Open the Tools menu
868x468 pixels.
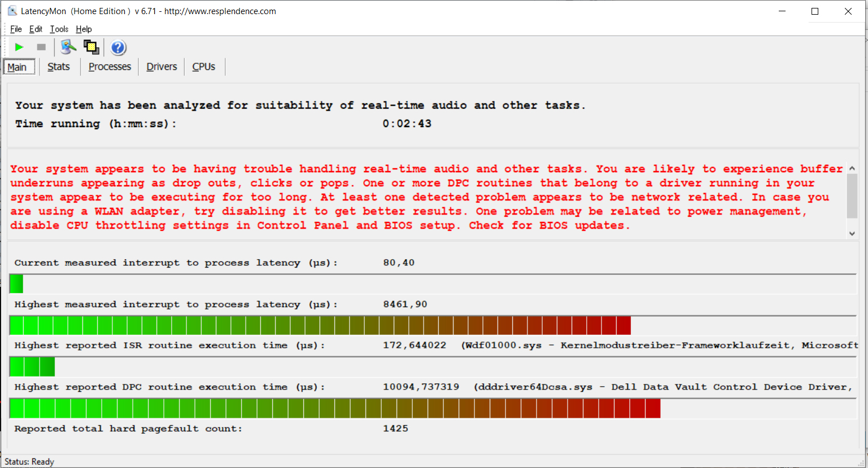[x=59, y=29]
